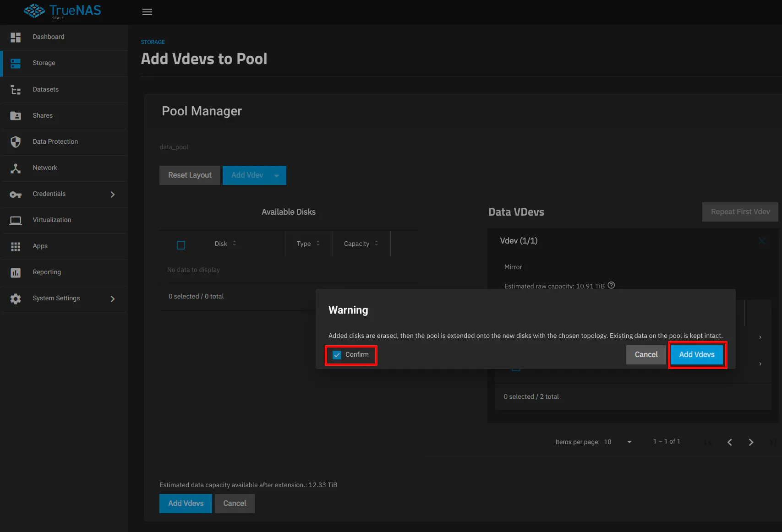The height and width of the screenshot is (532, 782).
Task: Click the Shares folder icon
Action: [x=16, y=116]
